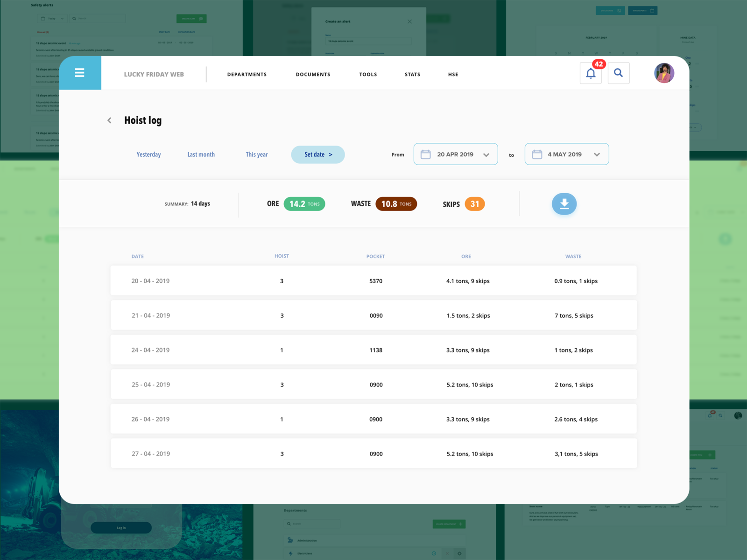The width and height of the screenshot is (747, 560).
Task: Enable the This year filter
Action: pos(257,154)
